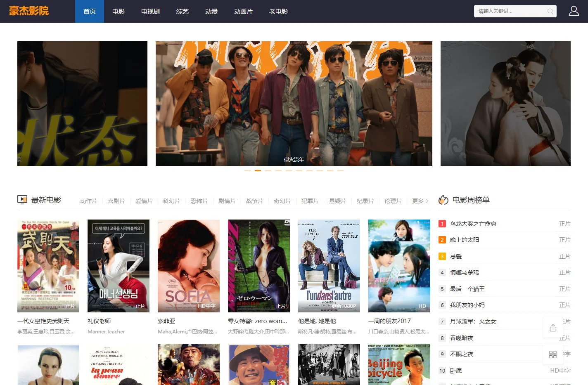Click the 一代女皇艳史武则天 title link
588x385 pixels.
pyautogui.click(x=43, y=321)
